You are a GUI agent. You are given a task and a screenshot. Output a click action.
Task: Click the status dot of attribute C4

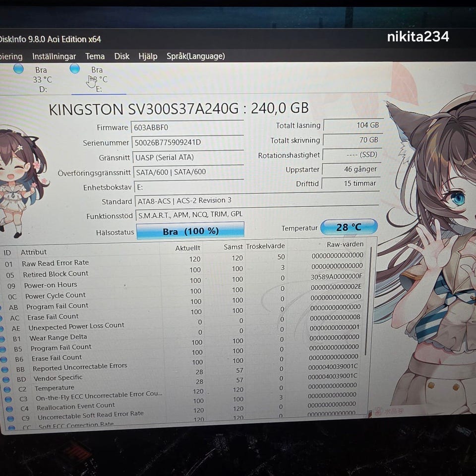pos(9,409)
